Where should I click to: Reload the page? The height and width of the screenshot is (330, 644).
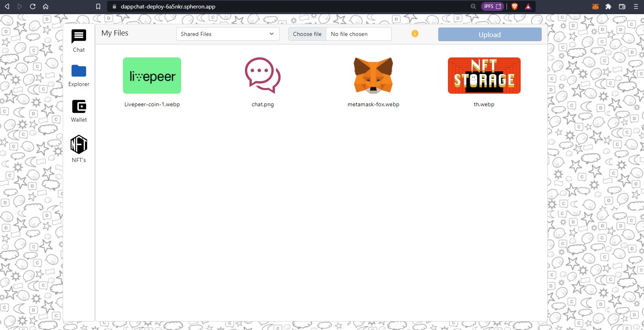coord(33,6)
